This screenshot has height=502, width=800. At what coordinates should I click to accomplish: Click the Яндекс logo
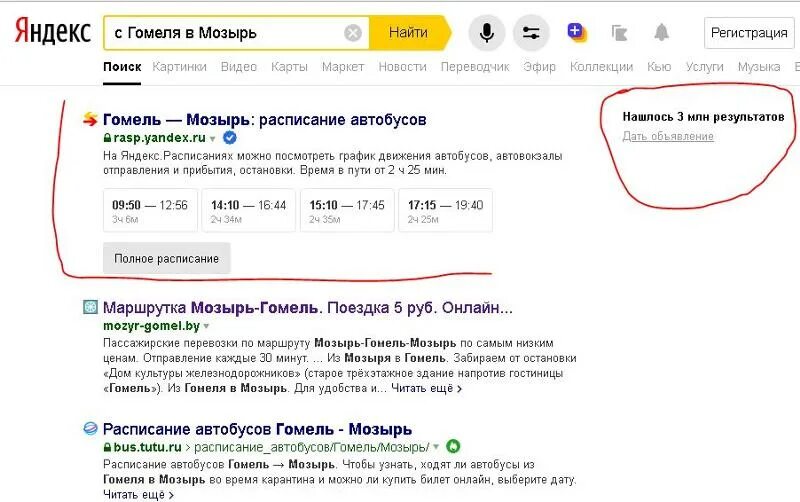53,32
